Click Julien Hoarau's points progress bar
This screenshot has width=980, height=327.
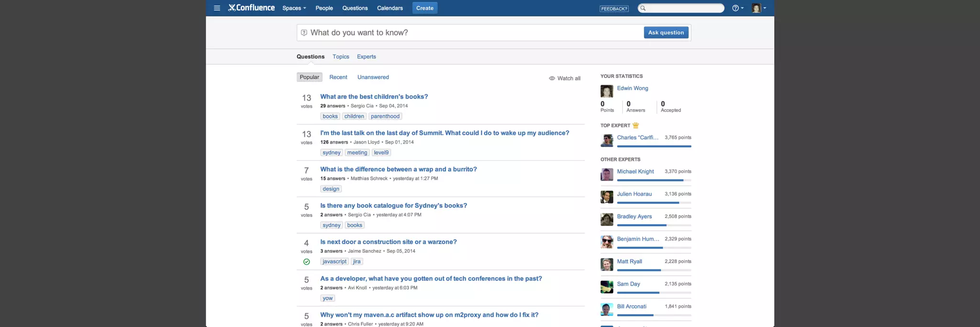pos(654,203)
